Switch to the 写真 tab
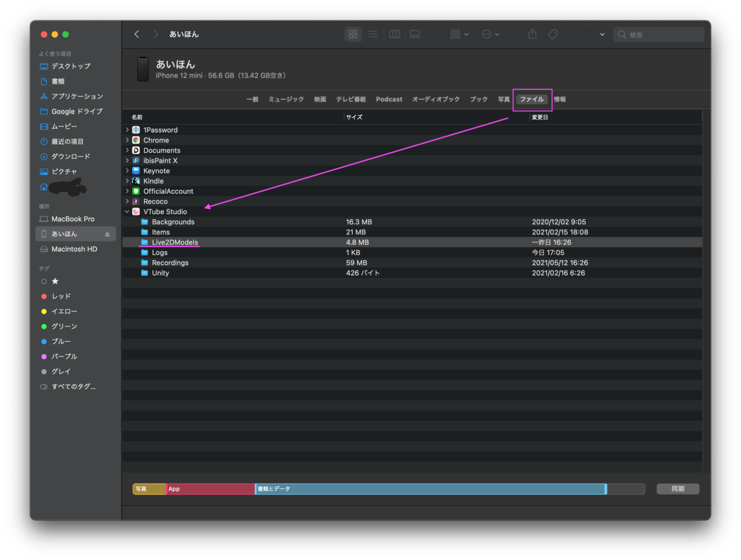Screen dimensions: 741x560 point(503,99)
